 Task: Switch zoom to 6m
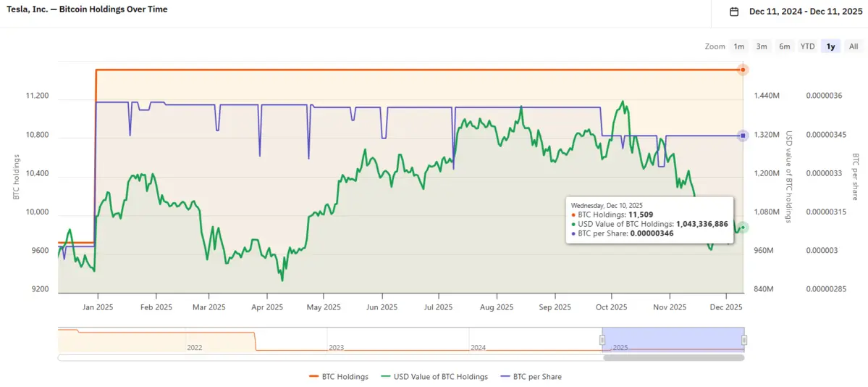pos(785,46)
